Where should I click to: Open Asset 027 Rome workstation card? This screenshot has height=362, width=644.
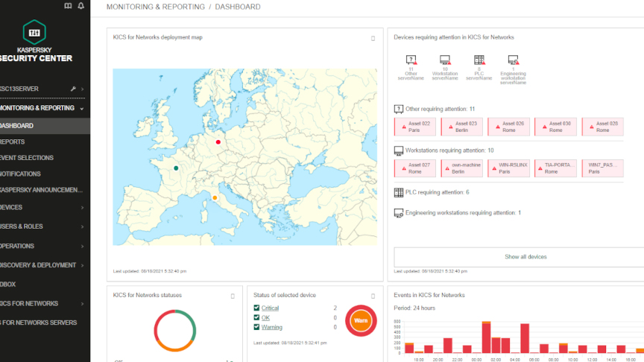tap(415, 168)
